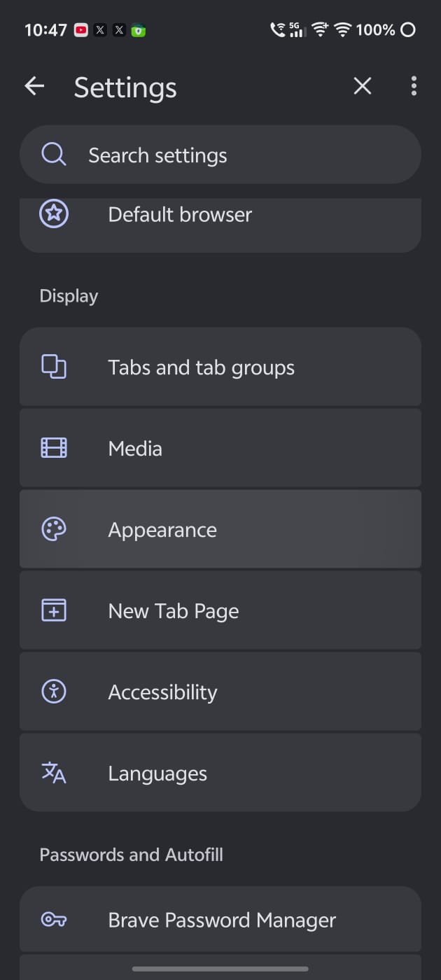441x980 pixels.
Task: Tap the magnifier icon in search bar
Action: 54,155
